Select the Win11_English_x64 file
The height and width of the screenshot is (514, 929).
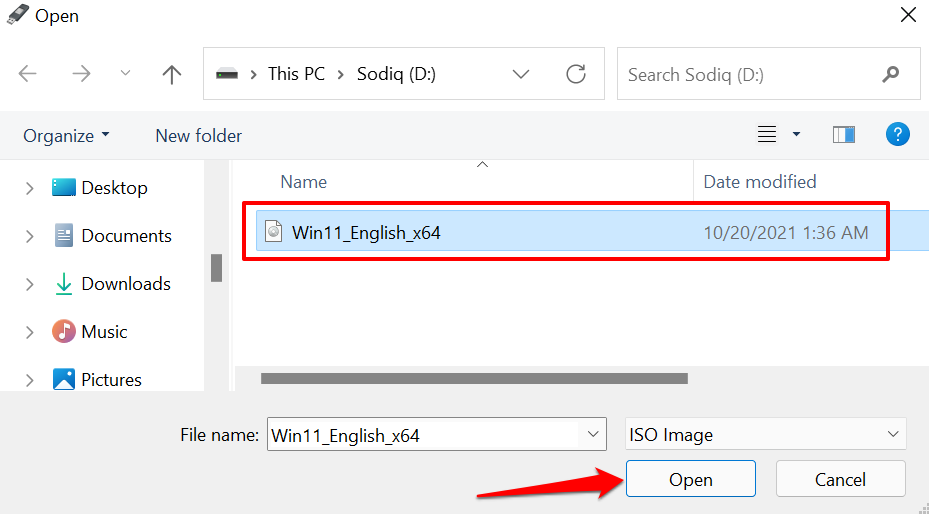click(x=366, y=233)
